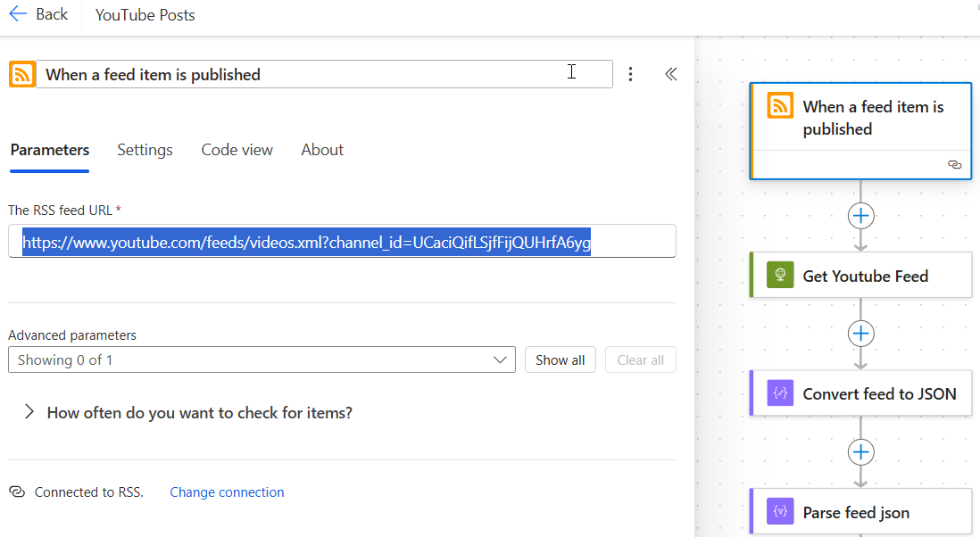This screenshot has width=980, height=537.
Task: Click The RSS feed URL label
Action: pyautogui.click(x=61, y=211)
